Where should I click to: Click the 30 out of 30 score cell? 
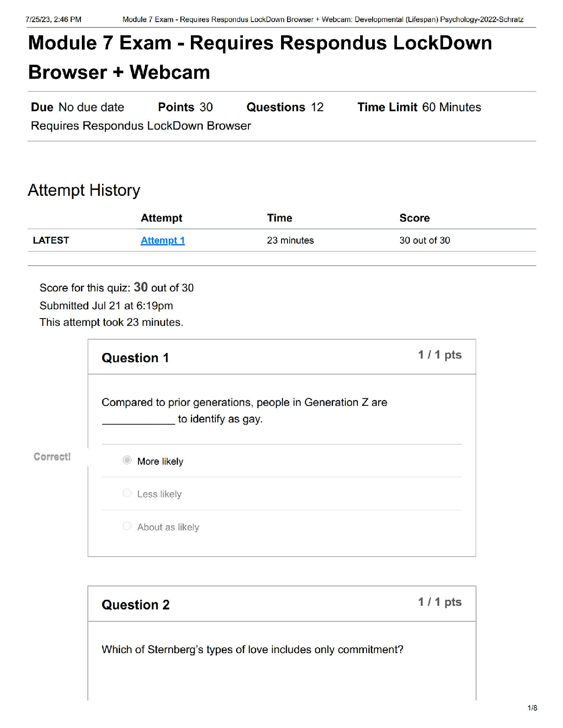tap(425, 240)
